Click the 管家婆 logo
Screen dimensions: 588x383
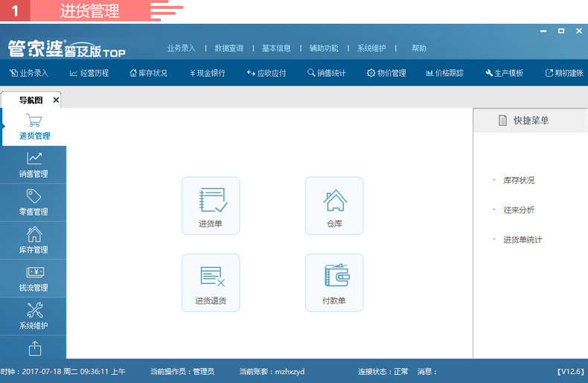point(67,49)
